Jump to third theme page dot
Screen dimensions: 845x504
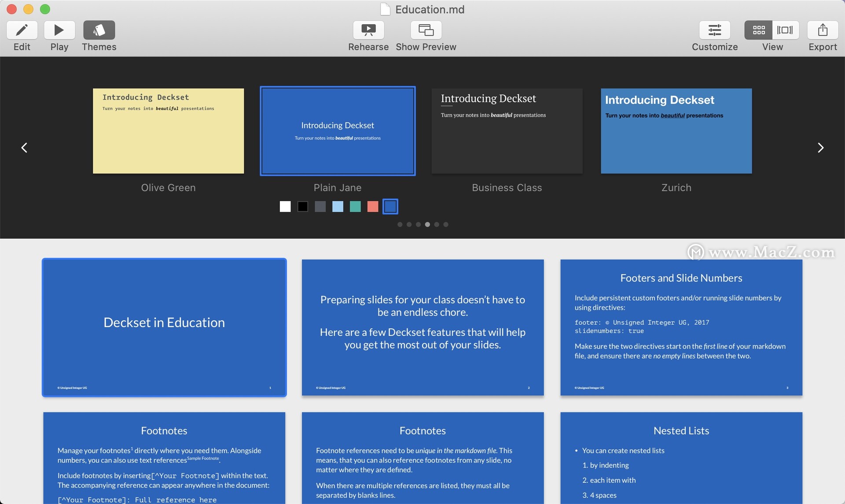pyautogui.click(x=418, y=224)
